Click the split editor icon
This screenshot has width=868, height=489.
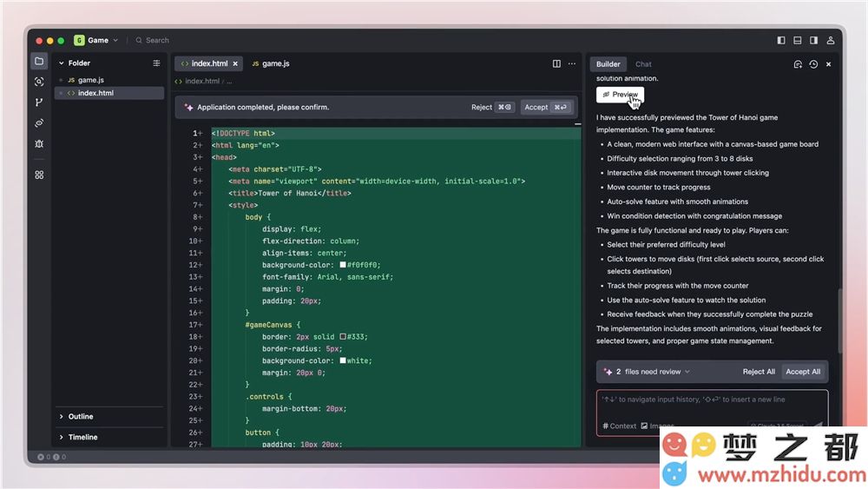[x=556, y=63]
